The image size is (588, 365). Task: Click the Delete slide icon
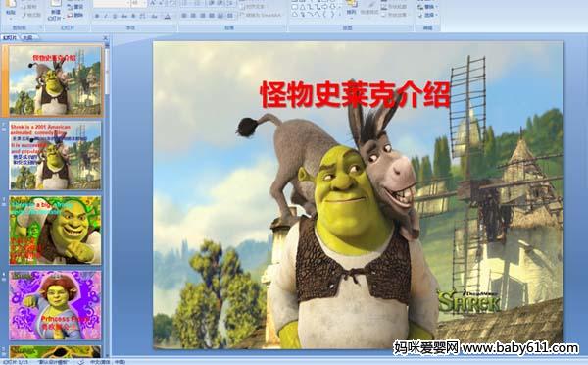pyautogui.click(x=74, y=15)
